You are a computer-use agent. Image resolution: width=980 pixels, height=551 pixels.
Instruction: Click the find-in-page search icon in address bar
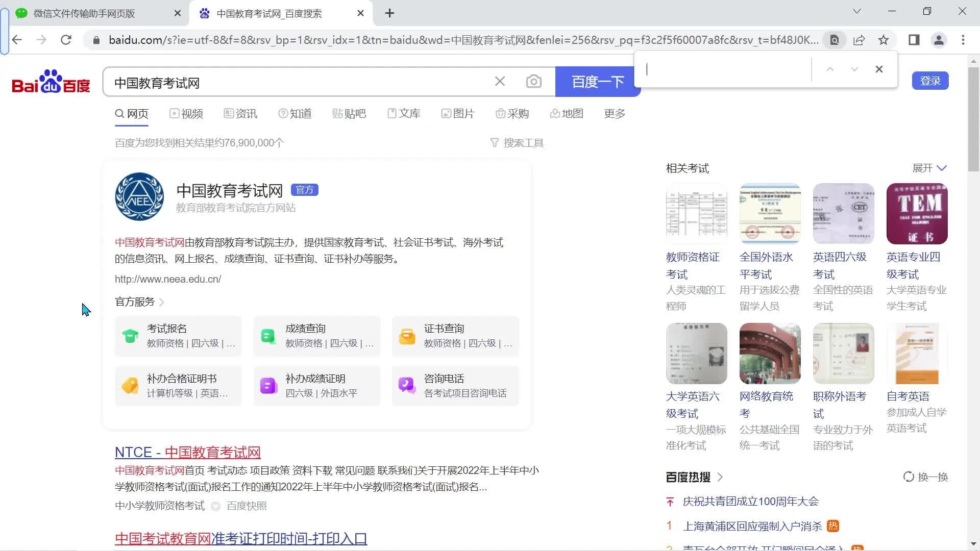835,40
